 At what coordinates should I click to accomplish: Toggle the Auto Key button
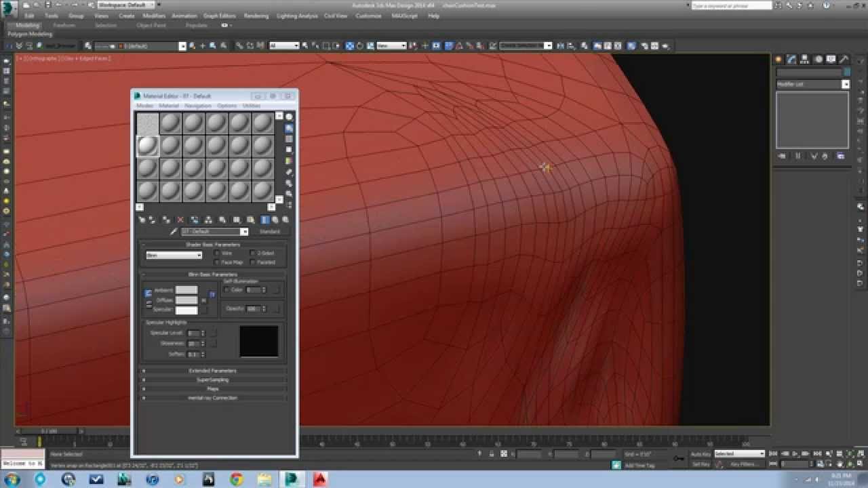[x=701, y=454]
